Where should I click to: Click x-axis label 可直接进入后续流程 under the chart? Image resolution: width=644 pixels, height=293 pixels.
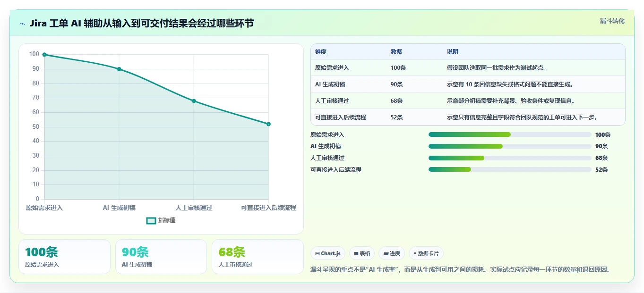coord(268,208)
